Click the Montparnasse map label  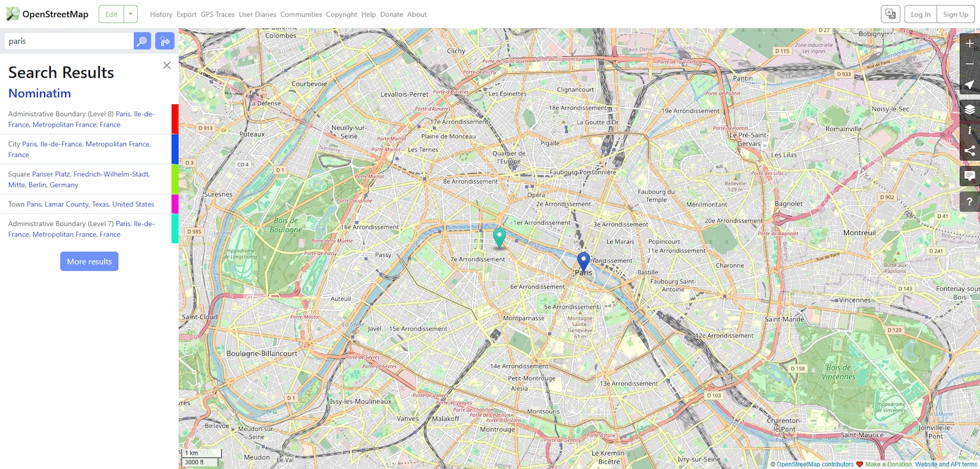(x=524, y=318)
